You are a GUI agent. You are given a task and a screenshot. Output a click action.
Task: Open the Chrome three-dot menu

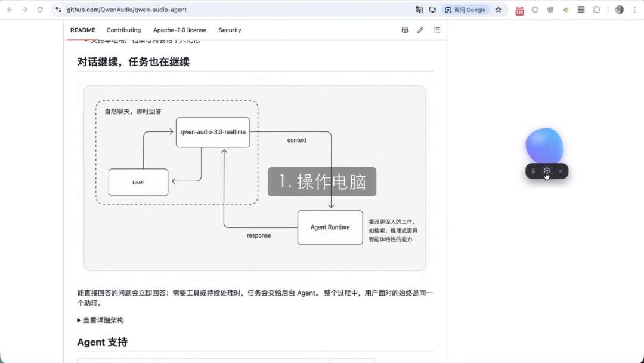[634, 10]
